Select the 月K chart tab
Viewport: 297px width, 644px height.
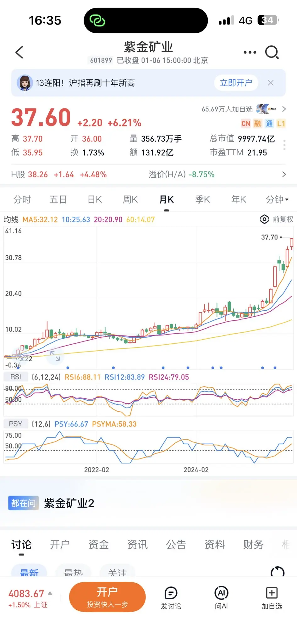coord(167,199)
